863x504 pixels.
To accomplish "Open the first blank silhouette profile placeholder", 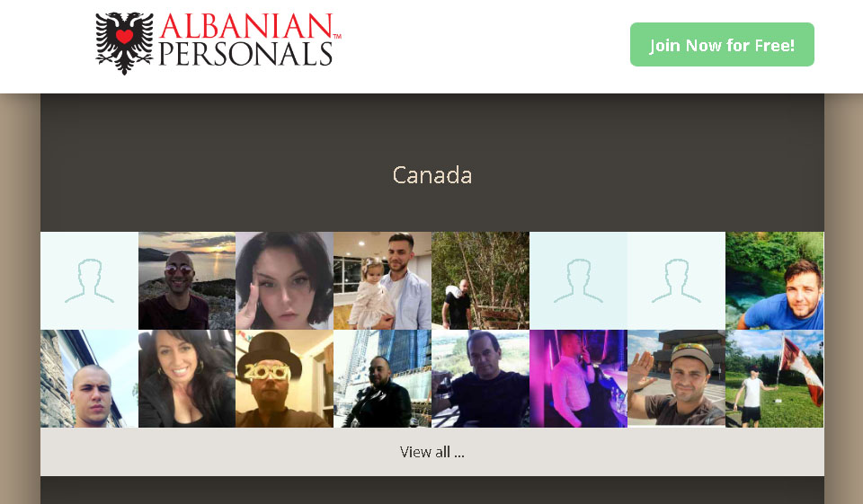I will point(89,280).
